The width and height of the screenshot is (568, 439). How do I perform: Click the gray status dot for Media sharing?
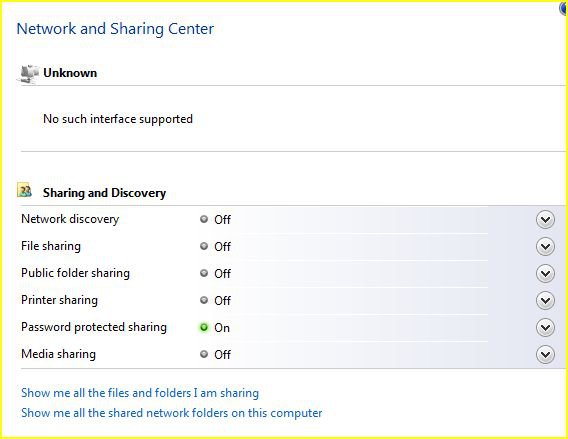[204, 354]
